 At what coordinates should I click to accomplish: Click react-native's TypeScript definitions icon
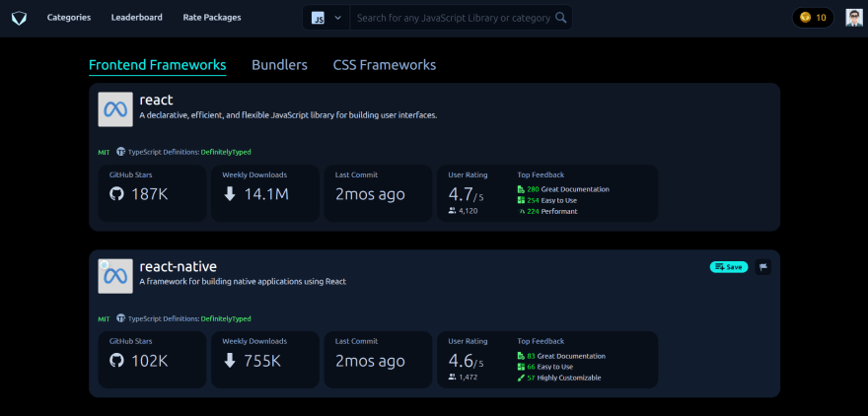[x=120, y=318]
